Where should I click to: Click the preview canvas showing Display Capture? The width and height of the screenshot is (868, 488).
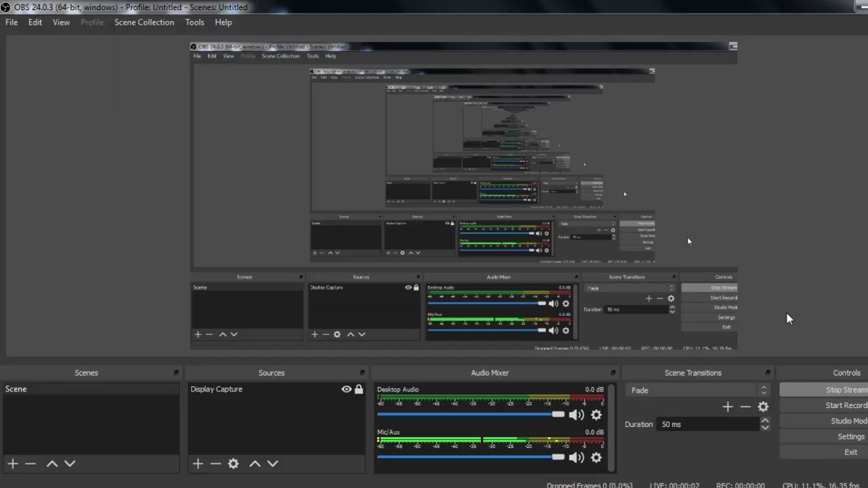(x=463, y=197)
